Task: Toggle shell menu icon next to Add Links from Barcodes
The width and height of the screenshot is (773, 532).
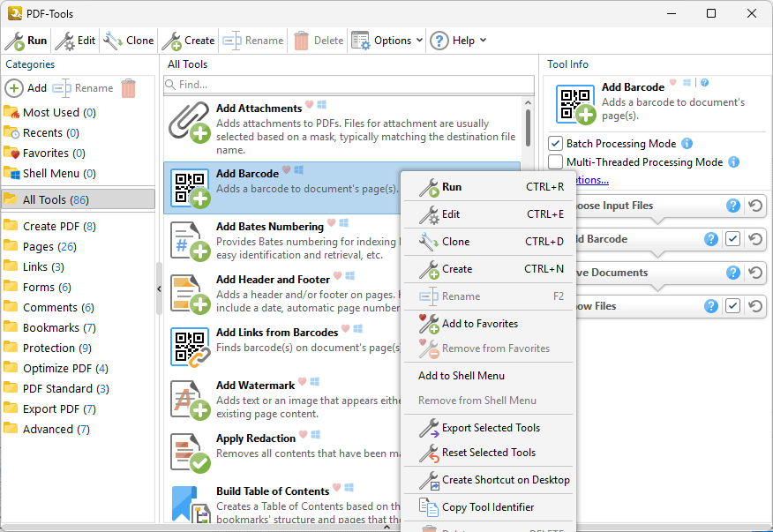Action: 358,328
